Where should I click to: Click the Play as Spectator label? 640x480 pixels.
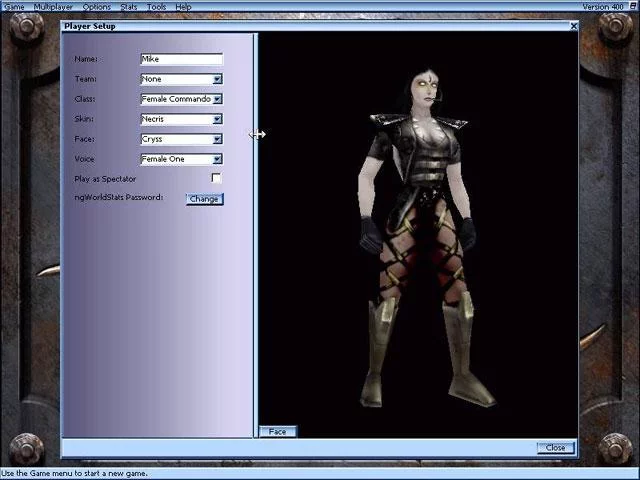pos(105,179)
